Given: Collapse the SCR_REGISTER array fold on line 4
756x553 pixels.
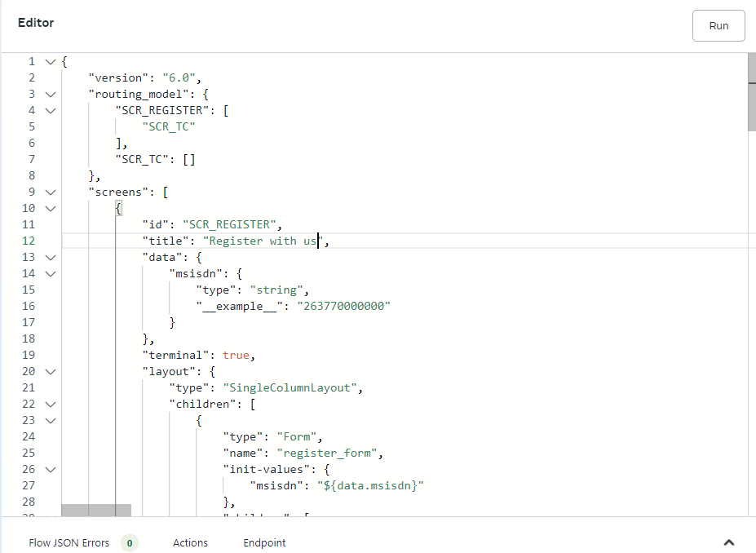Looking at the screenshot, I should click(51, 111).
